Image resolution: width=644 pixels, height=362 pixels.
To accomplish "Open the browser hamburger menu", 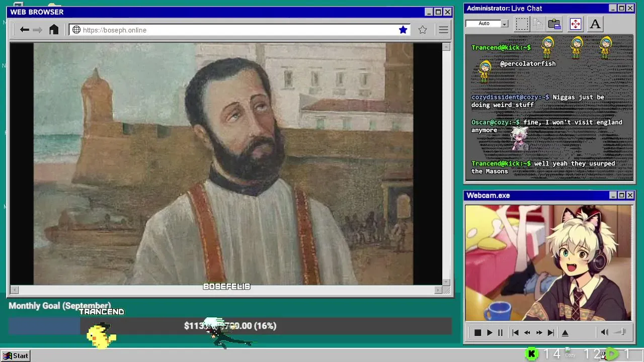I will click(443, 30).
